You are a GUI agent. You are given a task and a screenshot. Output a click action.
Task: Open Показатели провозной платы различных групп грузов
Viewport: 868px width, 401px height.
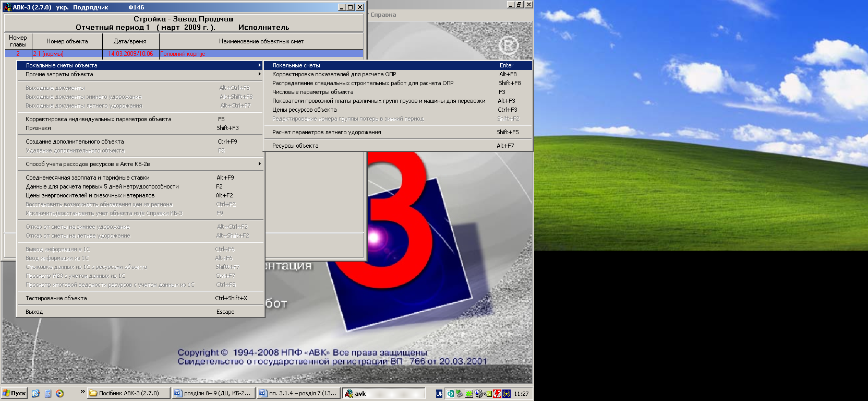click(397, 101)
